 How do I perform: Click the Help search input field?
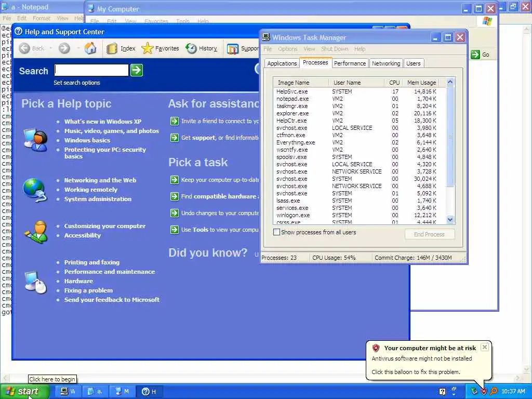tap(91, 70)
